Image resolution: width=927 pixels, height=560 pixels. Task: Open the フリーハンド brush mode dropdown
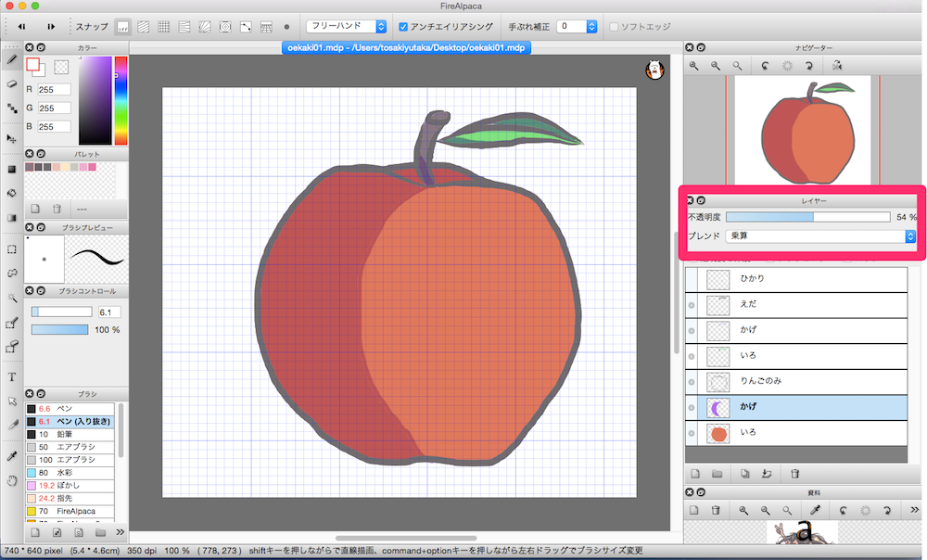(346, 26)
